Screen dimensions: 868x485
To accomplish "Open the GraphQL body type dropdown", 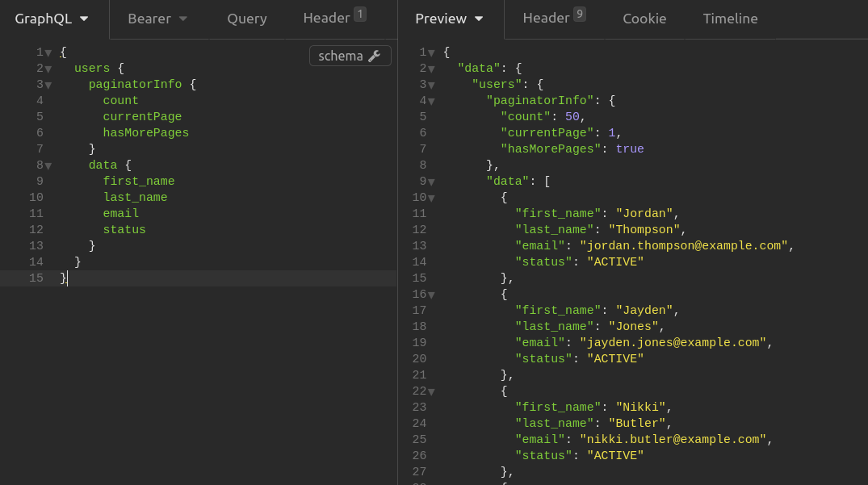I will point(52,19).
